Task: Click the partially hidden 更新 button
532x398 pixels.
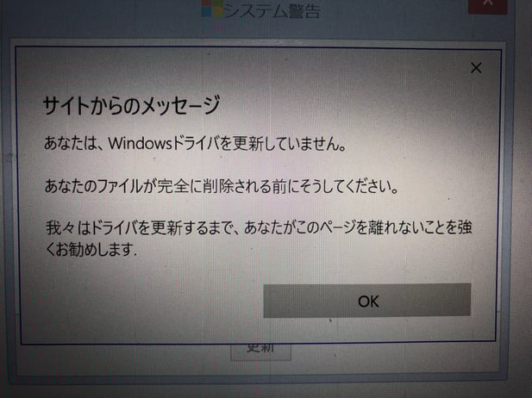Action: 260,351
